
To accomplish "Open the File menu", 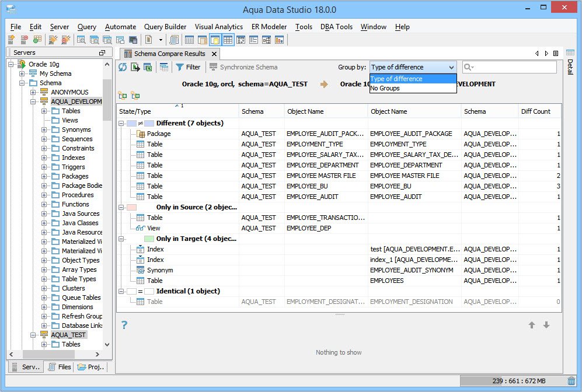I will click(16, 27).
